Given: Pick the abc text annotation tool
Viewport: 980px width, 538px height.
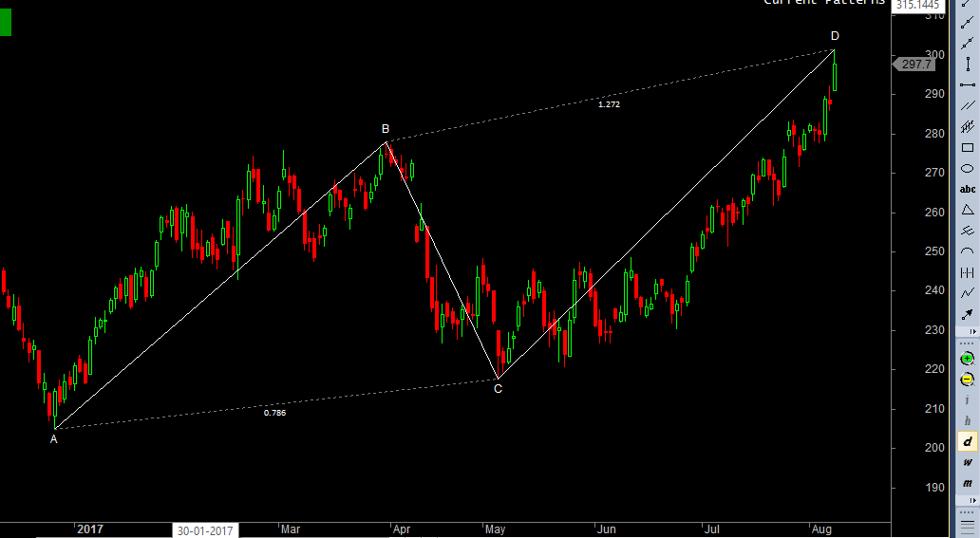Looking at the screenshot, I should pos(968,189).
